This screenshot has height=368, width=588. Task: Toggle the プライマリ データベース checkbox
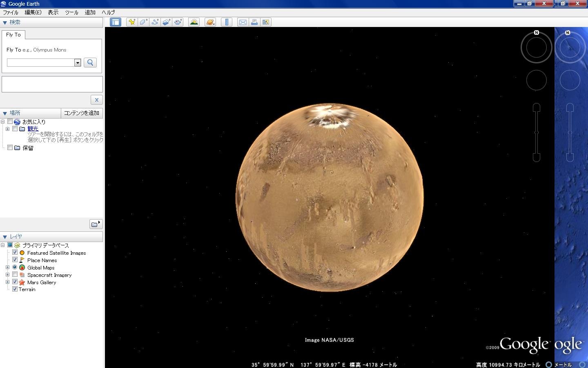point(10,245)
